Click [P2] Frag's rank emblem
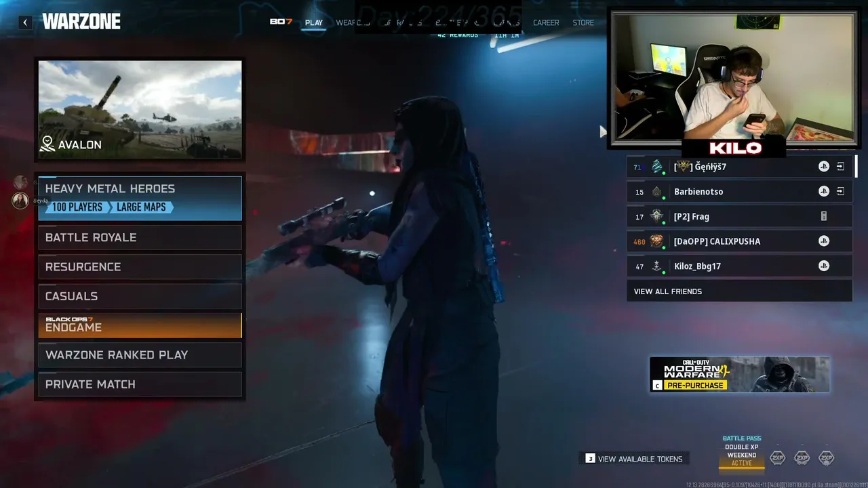The image size is (868, 488). 656,216
